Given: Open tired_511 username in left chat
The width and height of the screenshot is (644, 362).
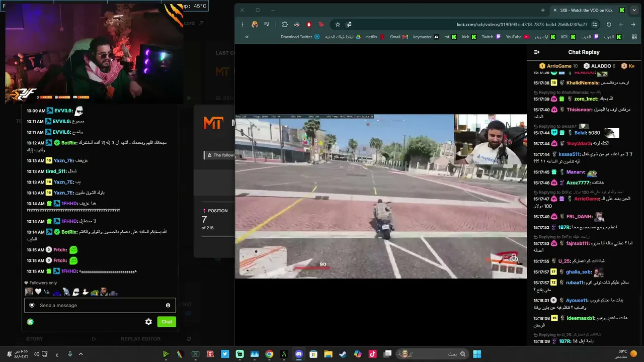Looking at the screenshot, I should [x=56, y=171].
